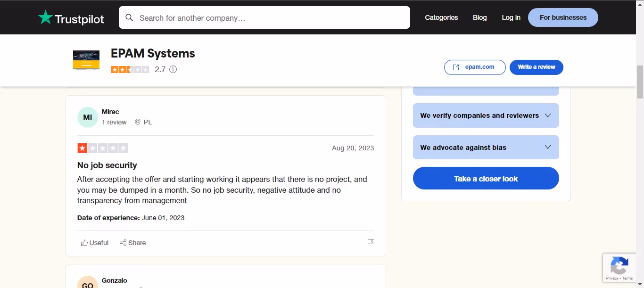Click the reCAPTCHA Terms link
Viewport: 644px width, 288px height.
click(x=628, y=278)
